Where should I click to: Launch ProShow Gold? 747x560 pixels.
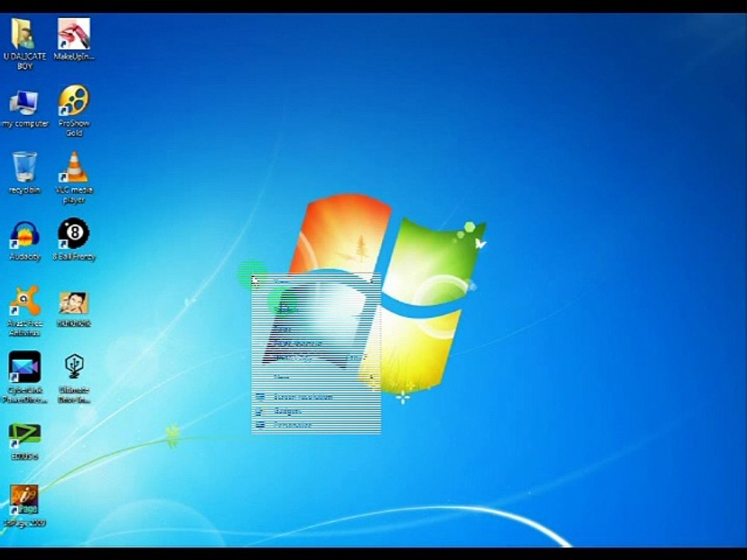click(74, 111)
